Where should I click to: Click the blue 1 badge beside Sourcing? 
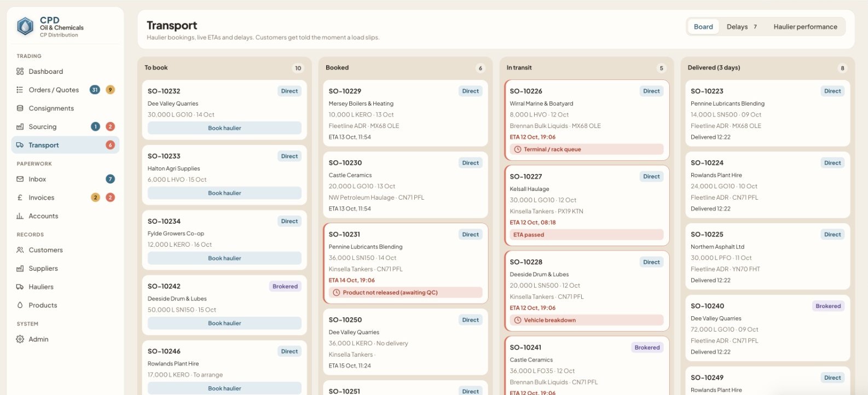[95, 126]
